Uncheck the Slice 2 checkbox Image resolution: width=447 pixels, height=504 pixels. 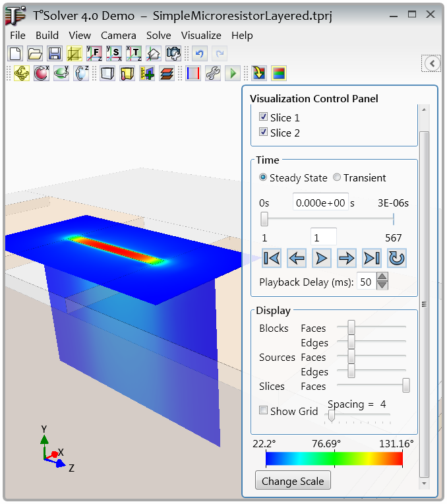tap(263, 132)
